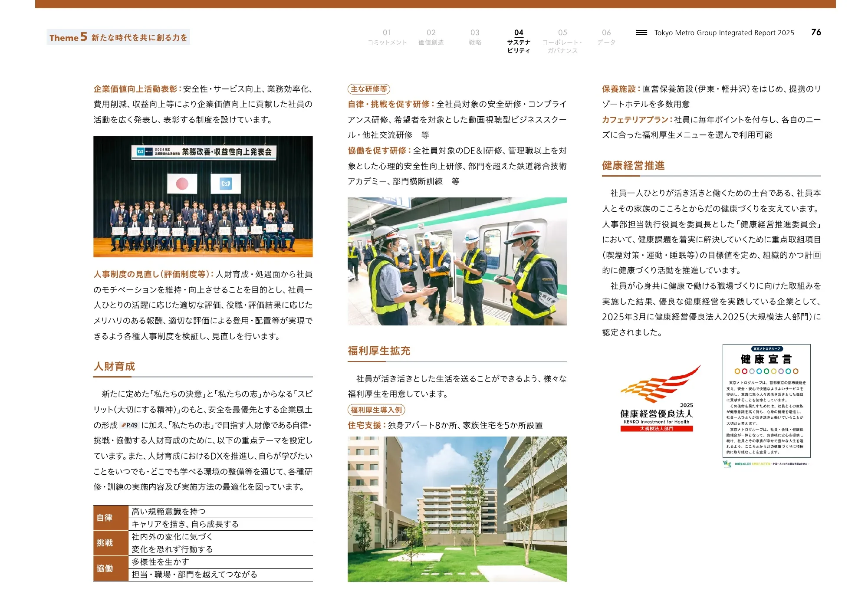Go to section 01 コミットメント
The height and width of the screenshot is (614, 868).
click(x=387, y=37)
